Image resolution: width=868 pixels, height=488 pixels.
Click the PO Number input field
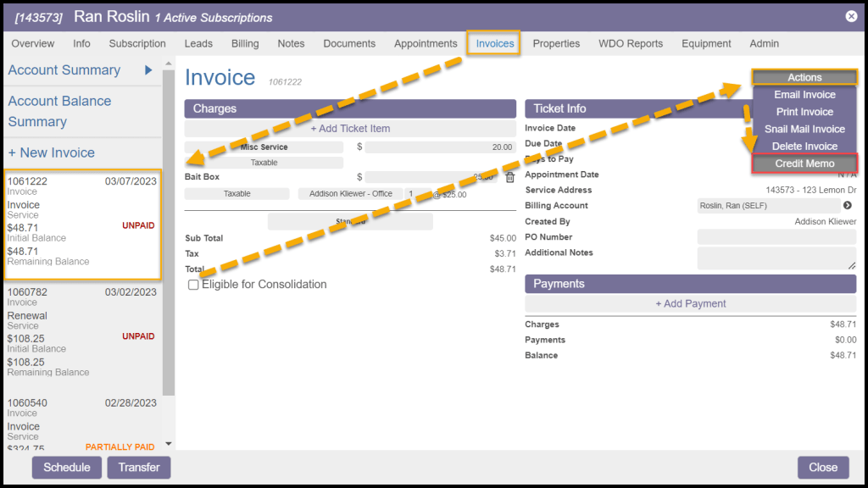[x=776, y=237]
